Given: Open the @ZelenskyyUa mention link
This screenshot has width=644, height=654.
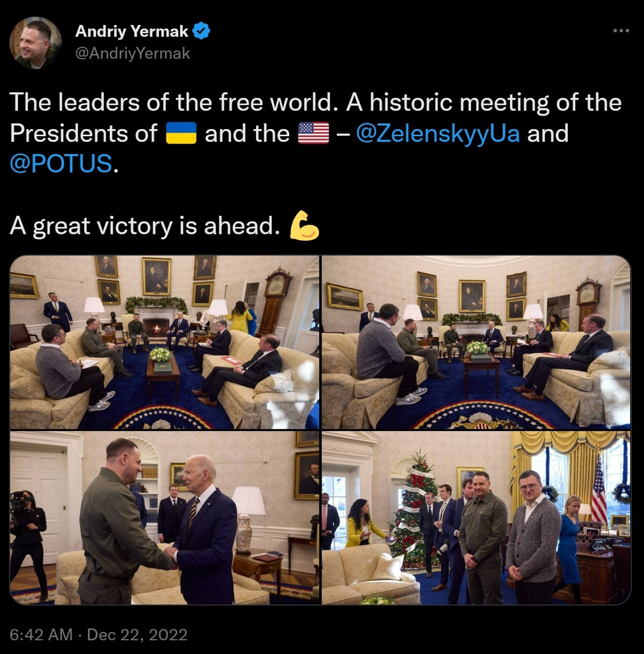Looking at the screenshot, I should (438, 133).
